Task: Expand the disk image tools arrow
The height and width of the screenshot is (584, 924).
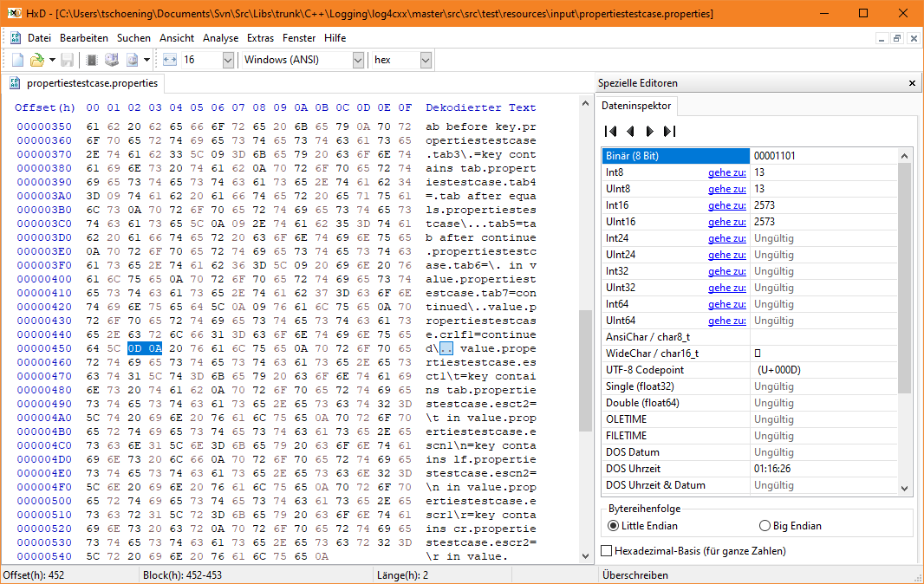Action: pos(146,60)
